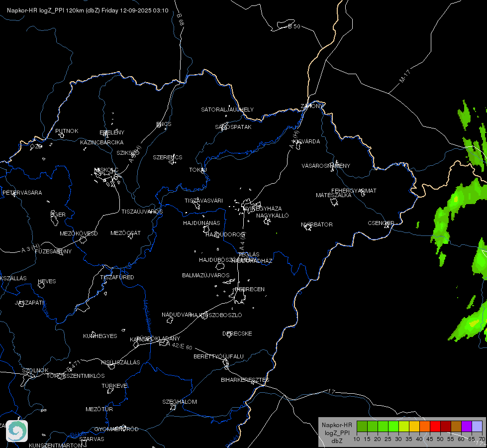Image resolution: width=487 pixels, height=448 pixels.
Task: Click the BALMAZUJVAROS label
Action: pyautogui.click(x=206, y=275)
